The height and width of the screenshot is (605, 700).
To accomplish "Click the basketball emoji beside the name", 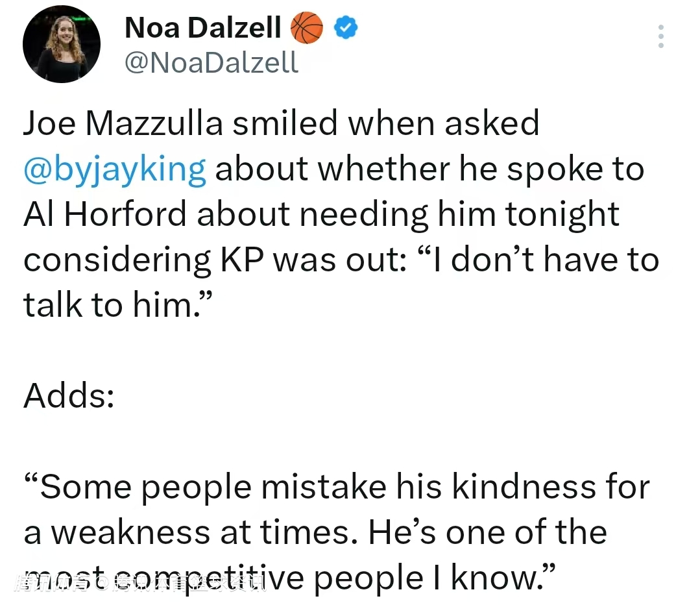I will 306,28.
